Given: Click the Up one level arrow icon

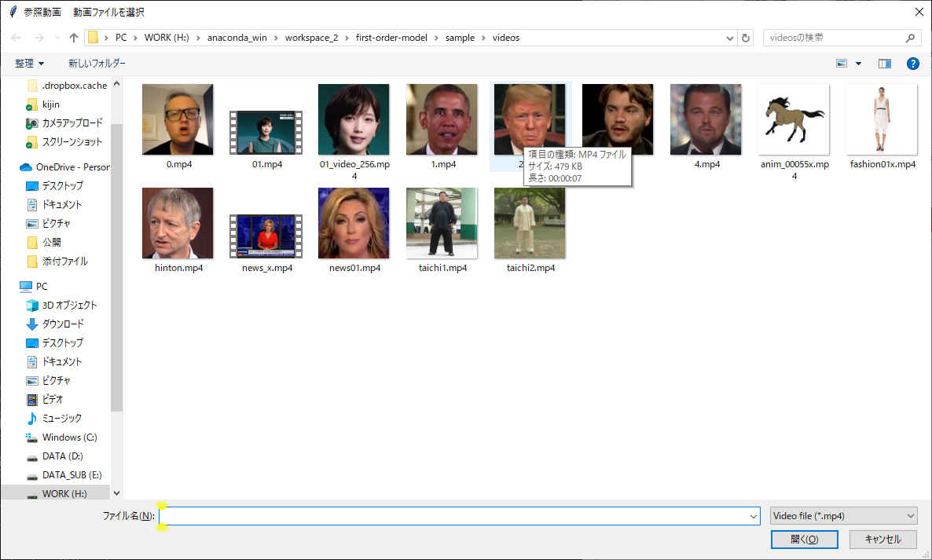Looking at the screenshot, I should (74, 38).
